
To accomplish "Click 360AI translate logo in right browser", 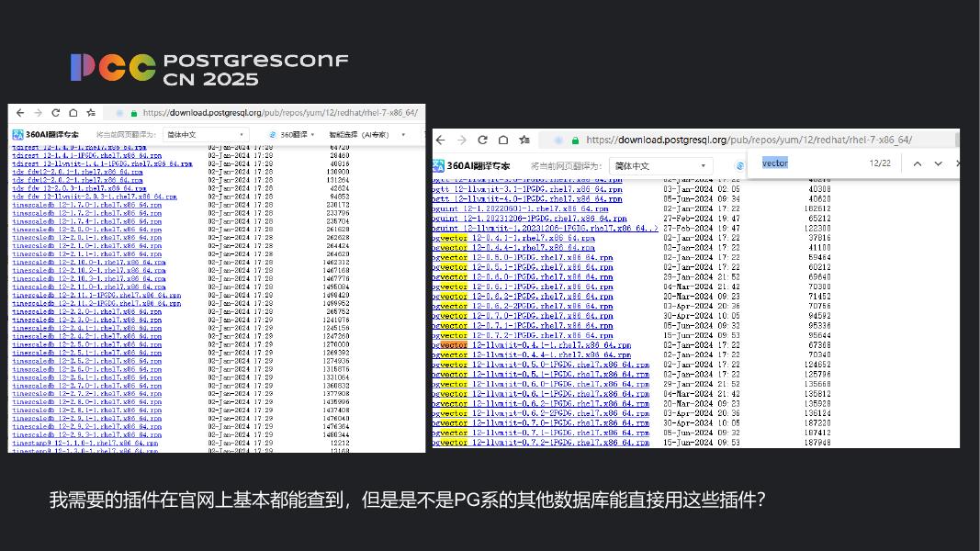I will [471, 165].
